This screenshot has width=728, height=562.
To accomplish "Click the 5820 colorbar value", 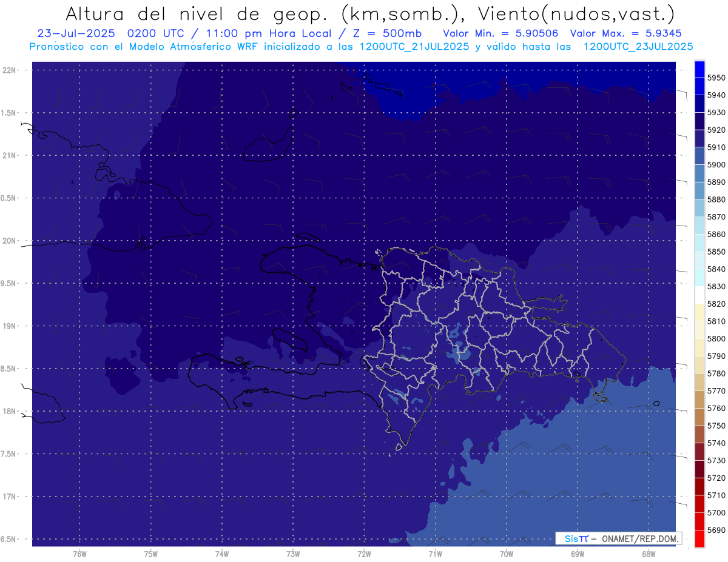I will [x=716, y=304].
